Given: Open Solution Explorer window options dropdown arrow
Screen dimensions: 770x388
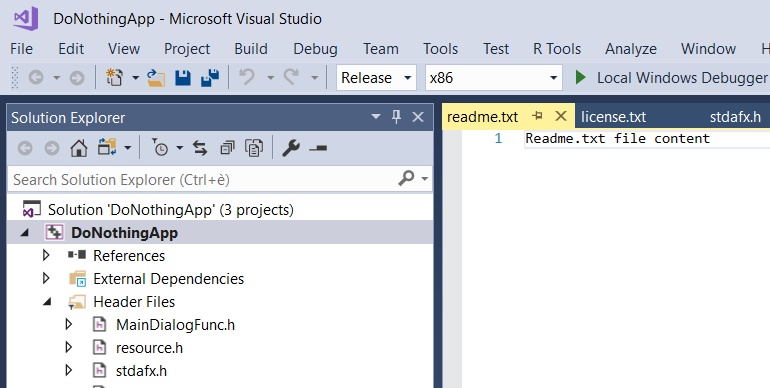Looking at the screenshot, I should pyautogui.click(x=376, y=117).
